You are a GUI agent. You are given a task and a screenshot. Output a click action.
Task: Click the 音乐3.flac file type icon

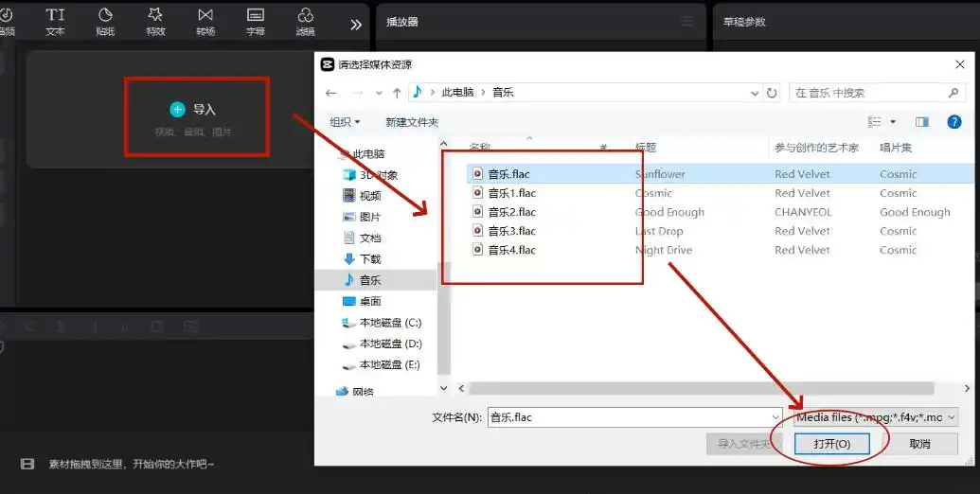point(477,231)
